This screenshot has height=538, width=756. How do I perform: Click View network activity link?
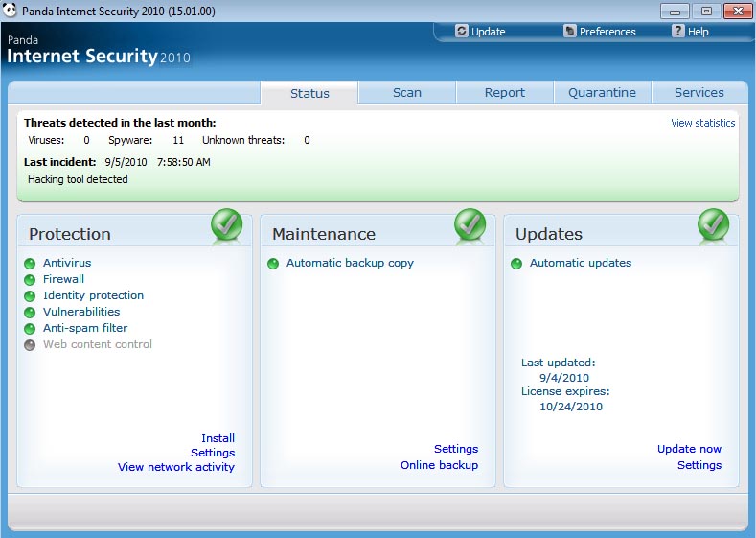pyautogui.click(x=175, y=467)
